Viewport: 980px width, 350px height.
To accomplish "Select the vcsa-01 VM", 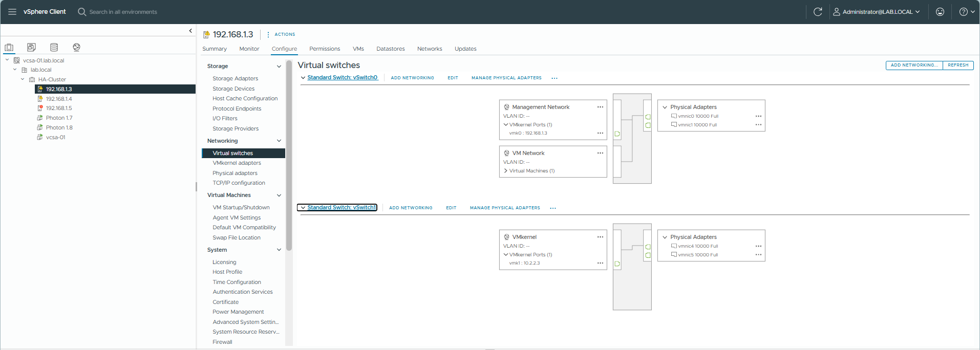I will [x=55, y=137].
